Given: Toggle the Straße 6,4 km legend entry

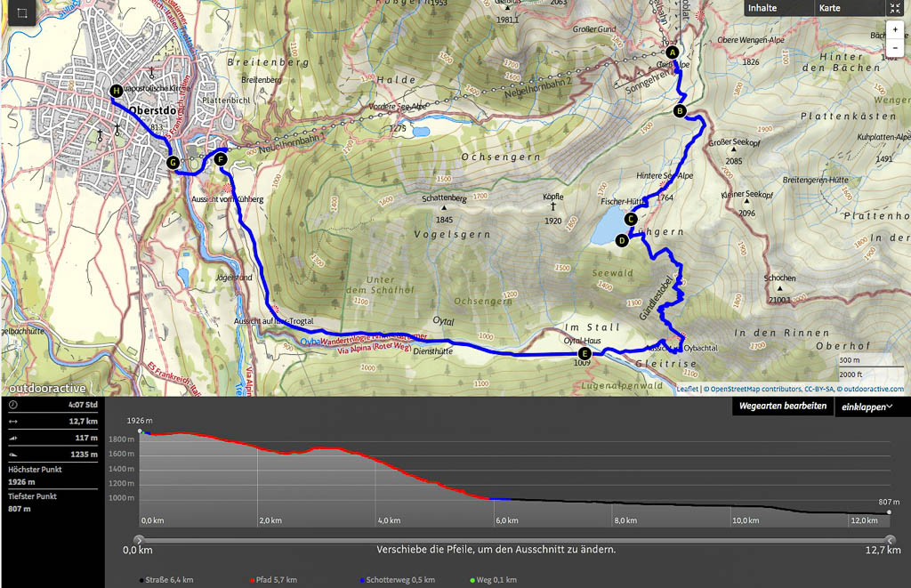Looking at the screenshot, I should pyautogui.click(x=169, y=580).
